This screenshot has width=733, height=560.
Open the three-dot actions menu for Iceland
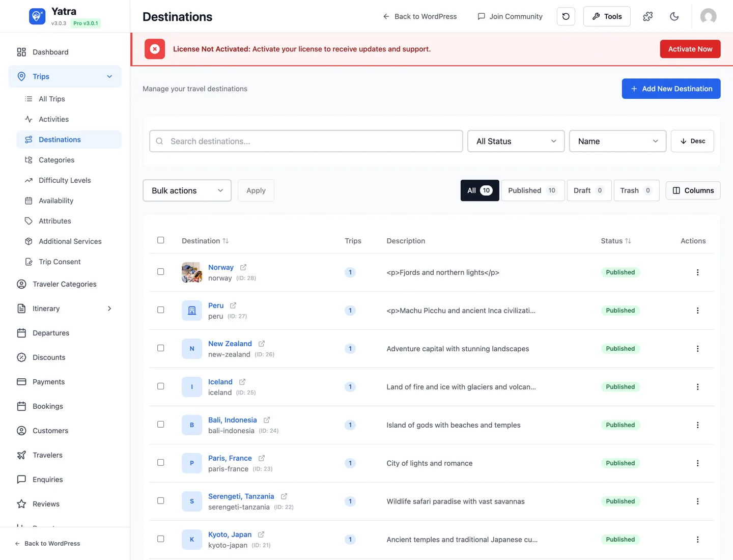coord(697,387)
